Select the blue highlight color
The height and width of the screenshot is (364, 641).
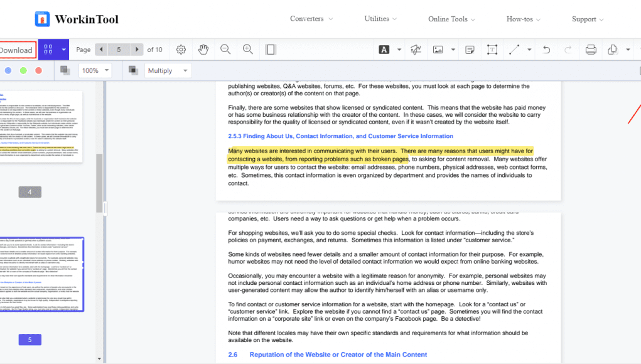[x=8, y=70]
